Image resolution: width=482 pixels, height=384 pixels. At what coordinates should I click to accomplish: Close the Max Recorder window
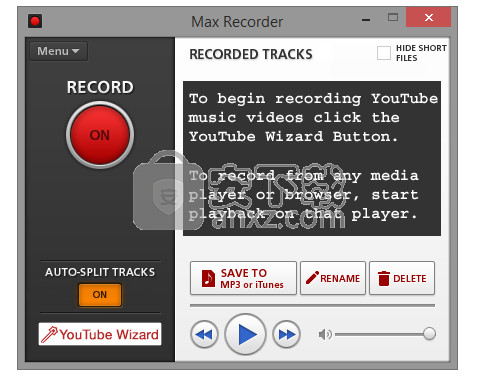pyautogui.click(x=428, y=17)
